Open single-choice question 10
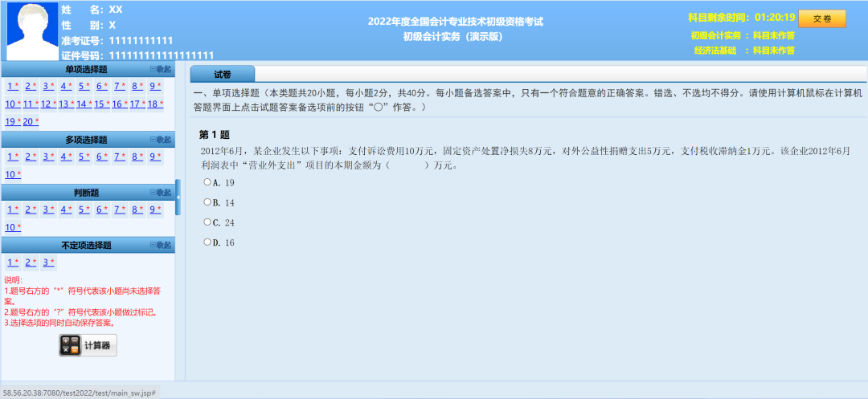 (14, 104)
